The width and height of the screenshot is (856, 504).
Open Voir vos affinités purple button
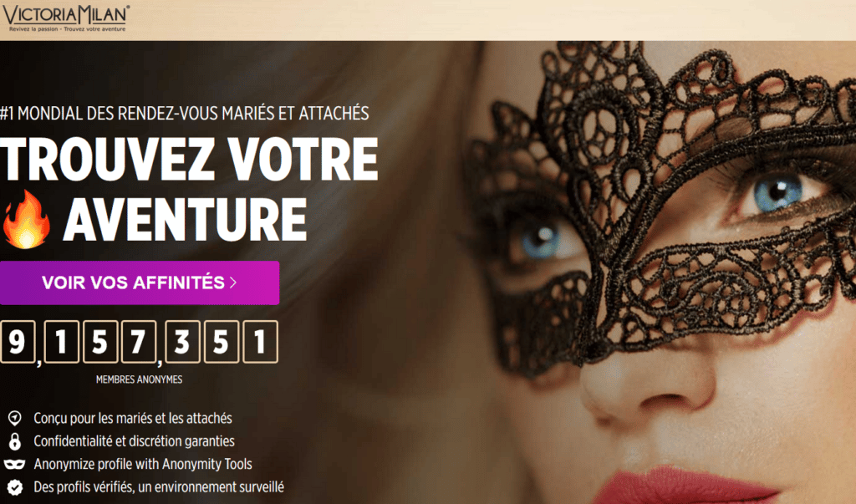tap(140, 283)
